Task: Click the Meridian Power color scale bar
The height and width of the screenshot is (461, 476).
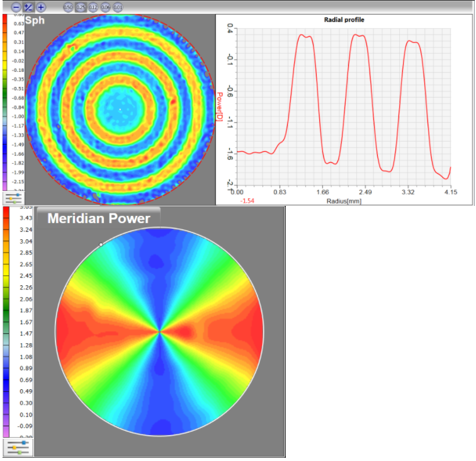Action: [x=6, y=322]
